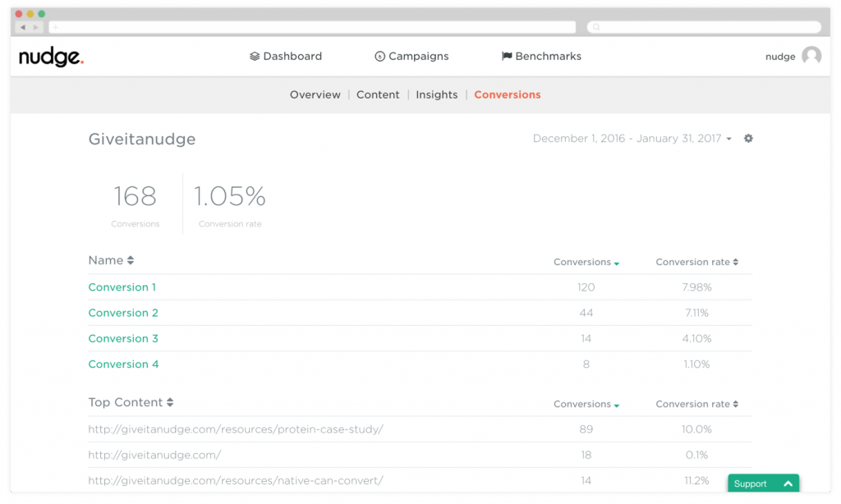This screenshot has width=841, height=504.
Task: Select the Dashboard layers icon
Action: pos(255,56)
